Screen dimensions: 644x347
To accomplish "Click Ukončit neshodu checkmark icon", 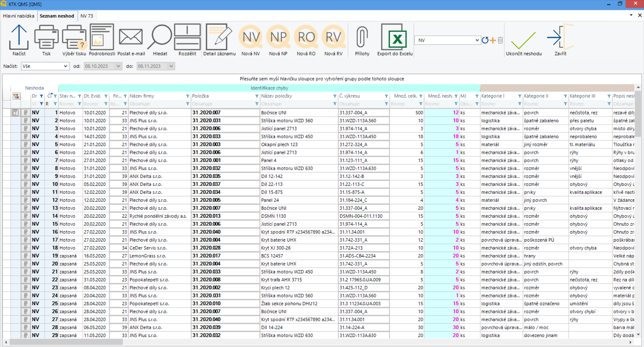I will click(x=524, y=40).
